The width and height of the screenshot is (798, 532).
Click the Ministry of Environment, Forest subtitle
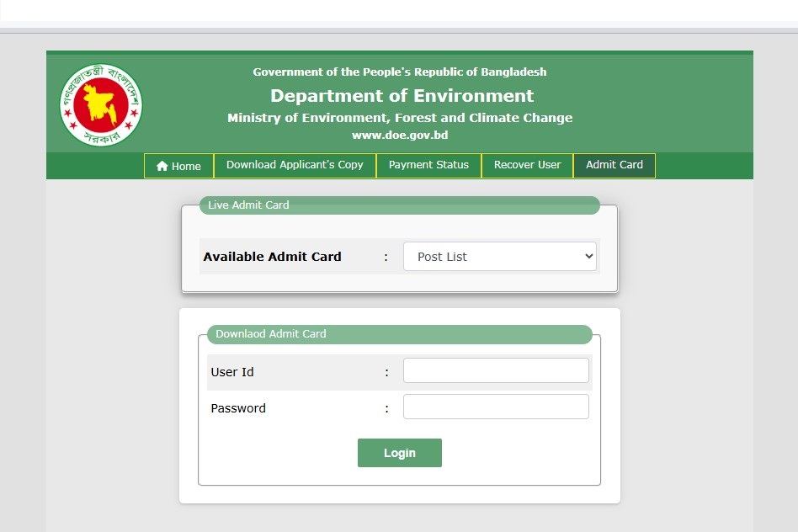tap(399, 118)
